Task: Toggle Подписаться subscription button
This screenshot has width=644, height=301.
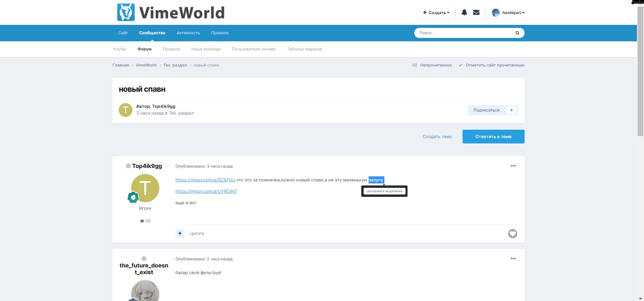Action: click(486, 110)
